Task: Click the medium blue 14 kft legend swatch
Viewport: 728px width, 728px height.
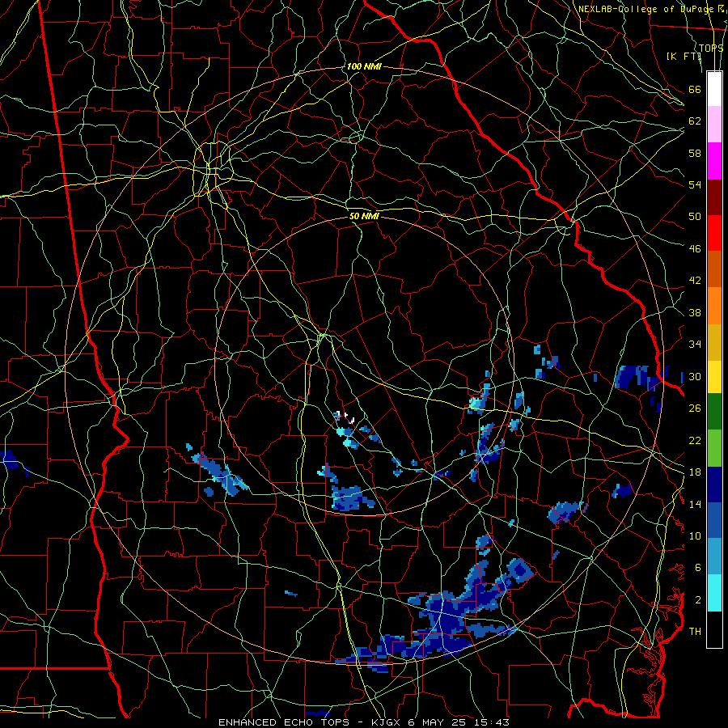Action: [714, 520]
